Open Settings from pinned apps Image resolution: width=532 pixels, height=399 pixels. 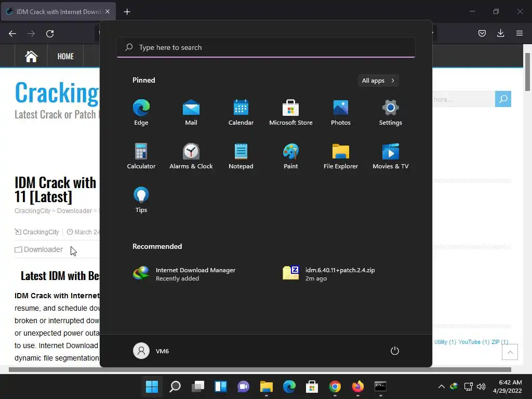391,113
